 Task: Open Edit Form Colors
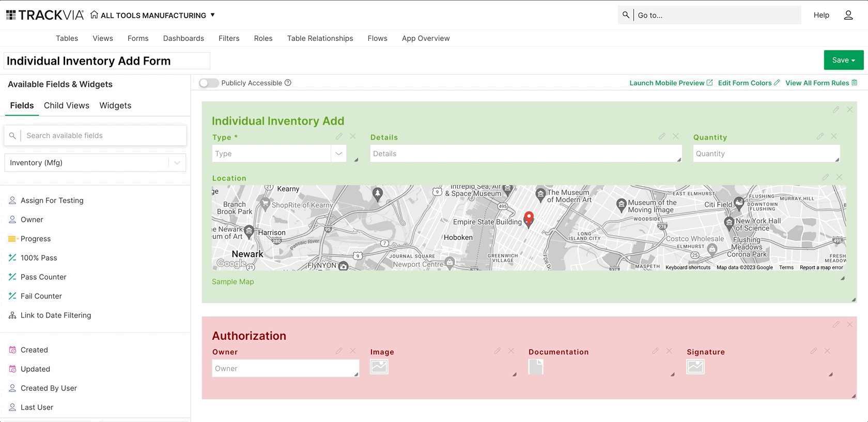pyautogui.click(x=749, y=83)
